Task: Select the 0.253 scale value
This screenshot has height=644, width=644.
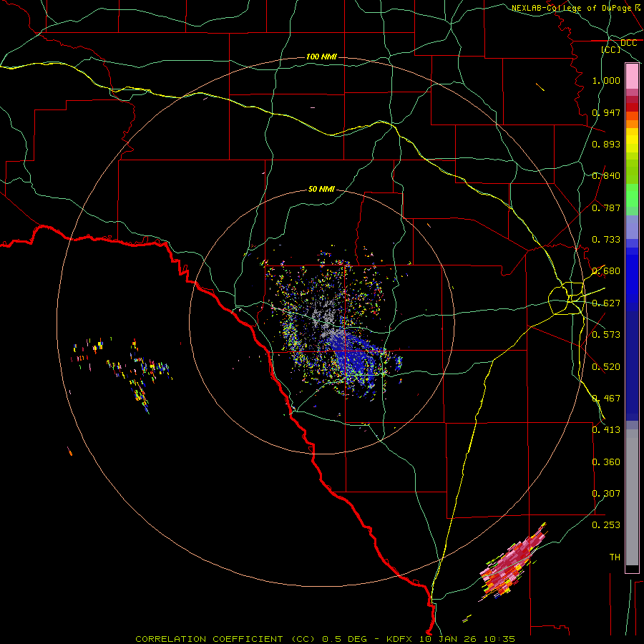Action: tap(606, 525)
